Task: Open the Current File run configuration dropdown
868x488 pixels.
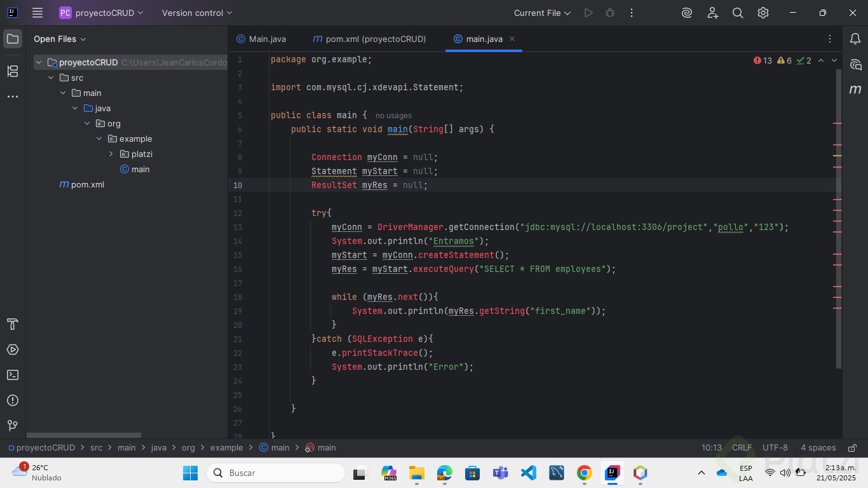Action: tap(542, 13)
